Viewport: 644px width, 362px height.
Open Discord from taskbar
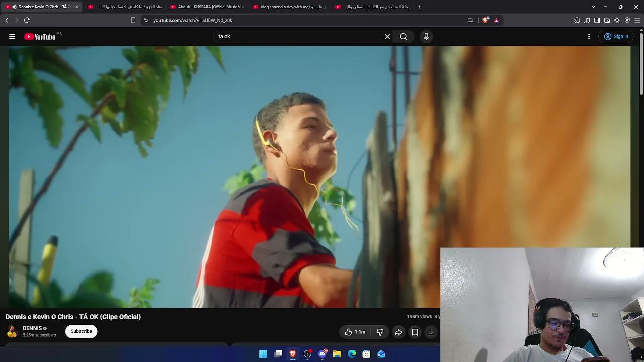pyautogui.click(x=323, y=354)
